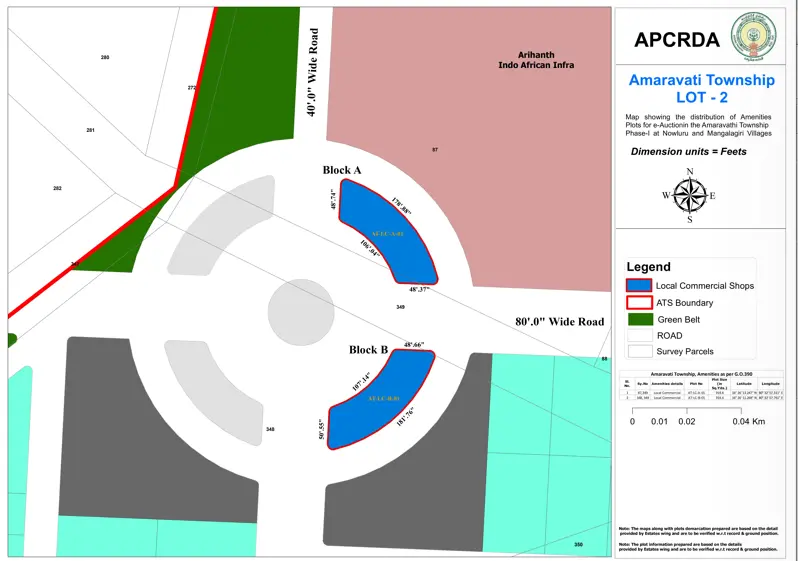Select the blue Block A commercial plot
The width and height of the screenshot is (798, 561).
[388, 230]
